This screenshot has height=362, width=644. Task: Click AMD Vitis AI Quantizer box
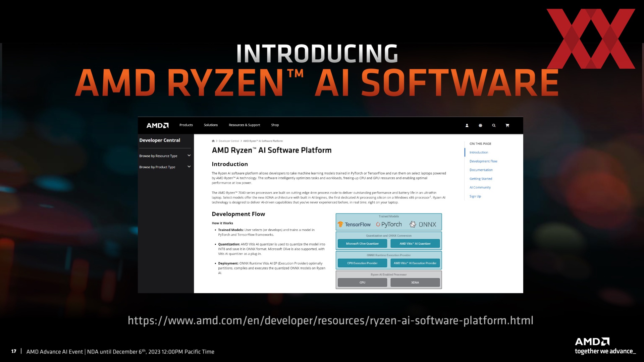(415, 244)
